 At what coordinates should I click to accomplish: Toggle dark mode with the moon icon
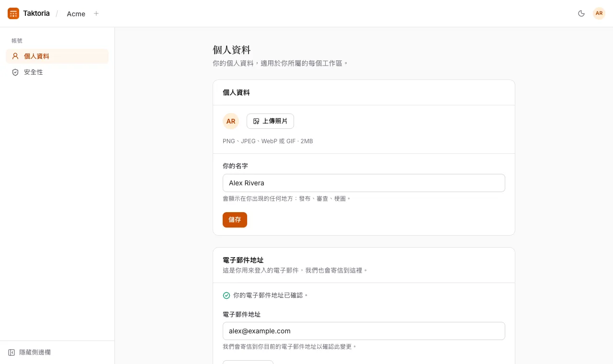tap(581, 13)
